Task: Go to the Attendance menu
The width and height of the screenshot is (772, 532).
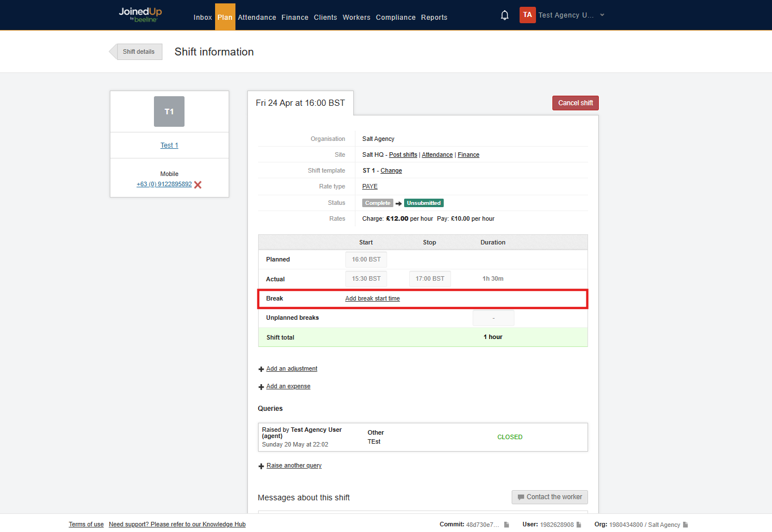Action: (x=257, y=18)
